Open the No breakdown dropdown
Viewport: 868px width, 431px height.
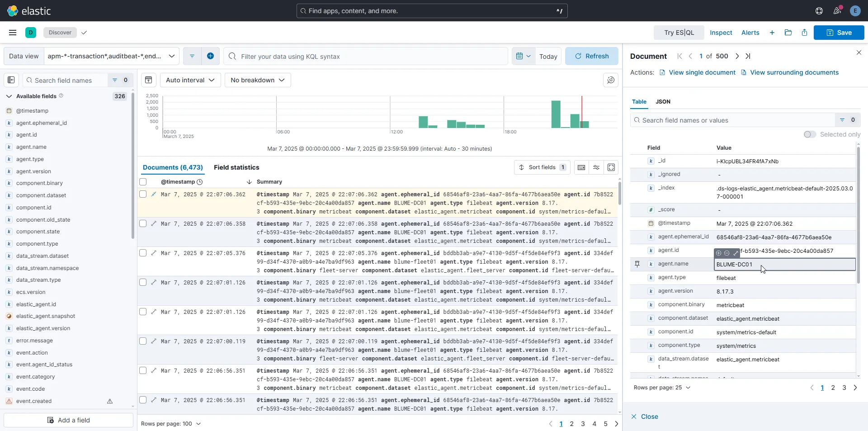click(x=257, y=80)
